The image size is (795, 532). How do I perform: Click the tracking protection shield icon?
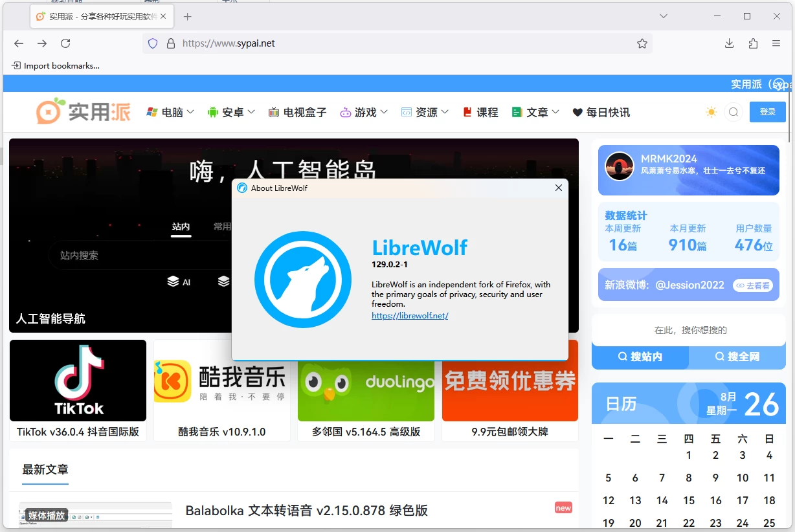[152, 43]
